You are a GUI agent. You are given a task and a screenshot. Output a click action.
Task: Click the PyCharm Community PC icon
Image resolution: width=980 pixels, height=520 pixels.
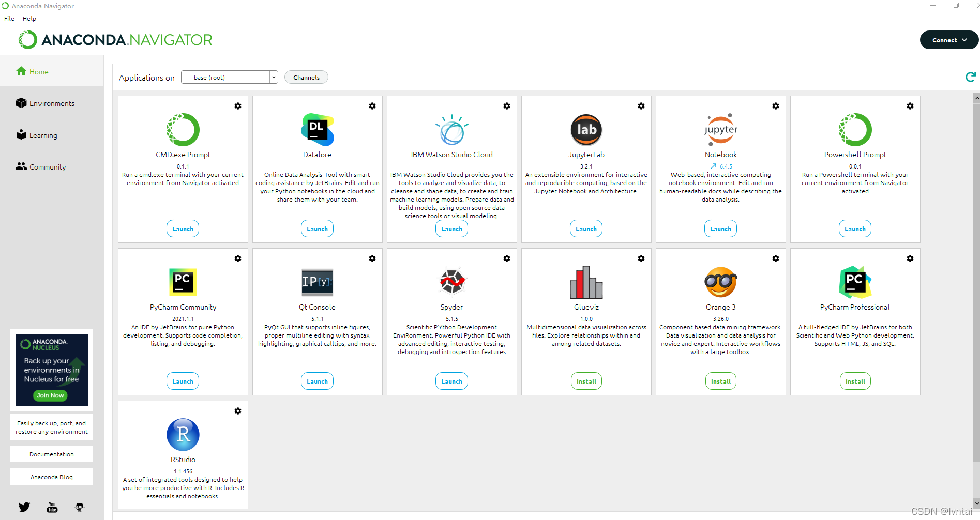pos(183,282)
